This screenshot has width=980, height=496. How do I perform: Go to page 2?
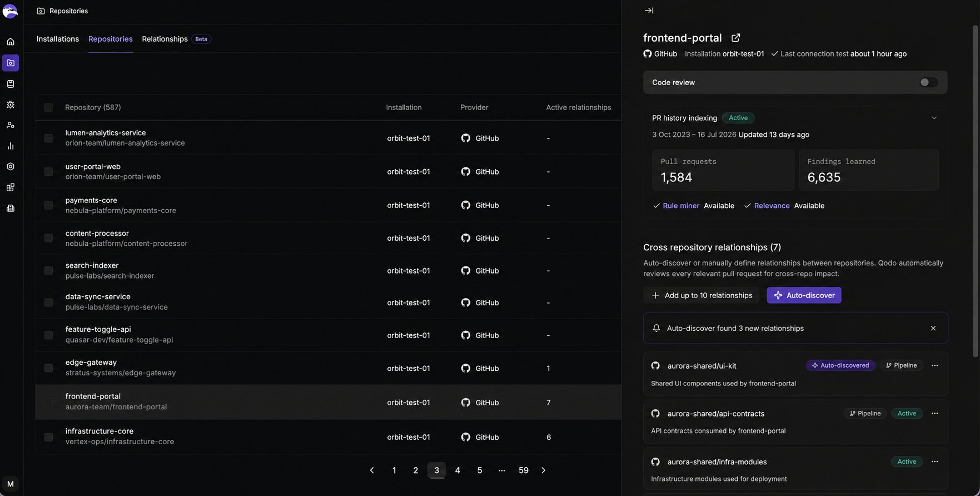(x=415, y=470)
